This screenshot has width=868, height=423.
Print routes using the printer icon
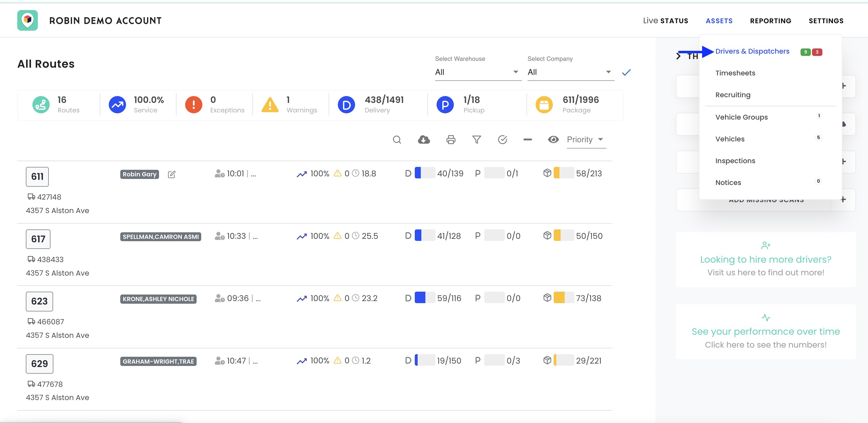[451, 139]
